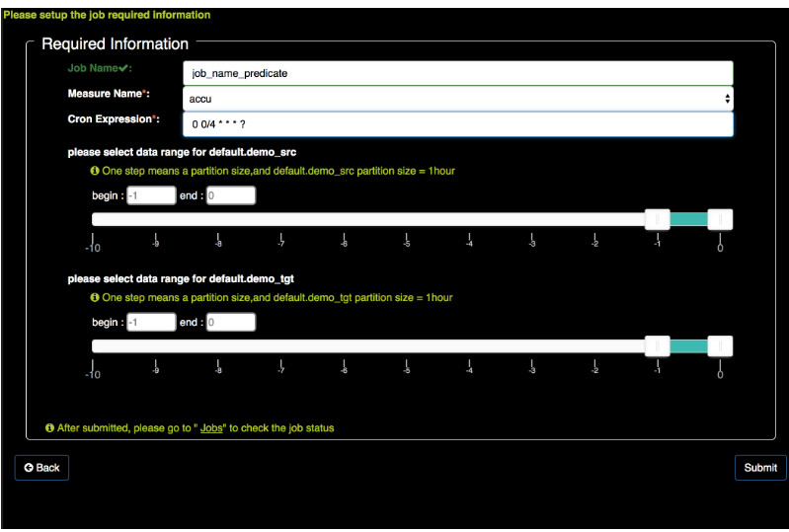The image size is (789, 532).
Task: Click the Job Name input field
Action: pyautogui.click(x=458, y=73)
